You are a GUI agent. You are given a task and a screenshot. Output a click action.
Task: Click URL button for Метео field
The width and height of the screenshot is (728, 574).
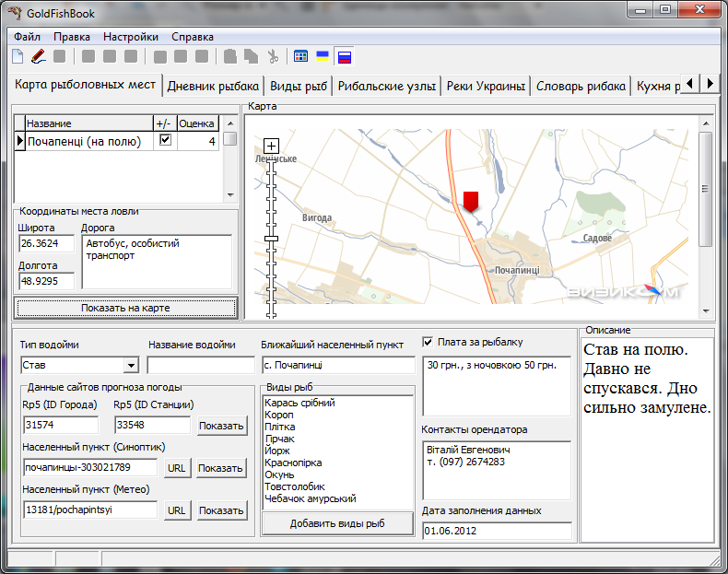(176, 510)
